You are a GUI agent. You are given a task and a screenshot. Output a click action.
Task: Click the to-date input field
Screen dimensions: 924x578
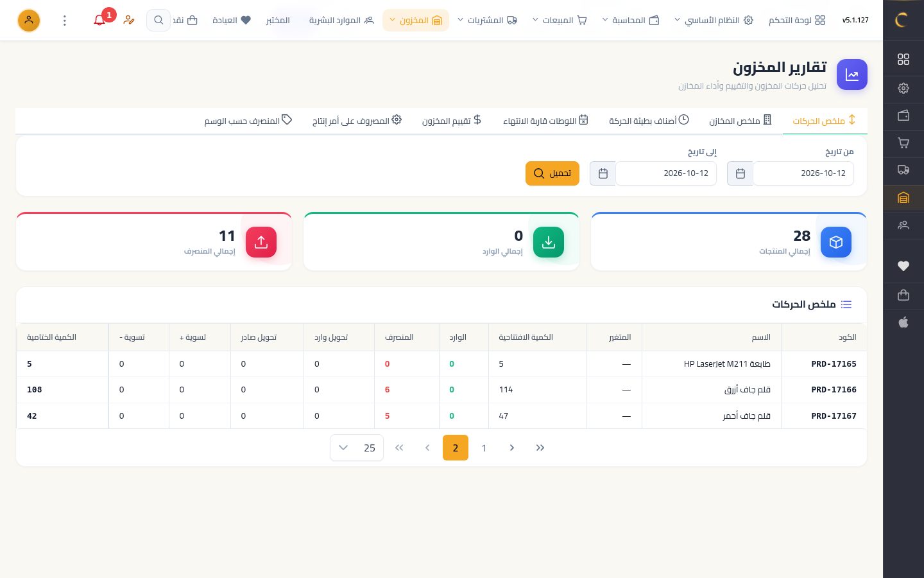pos(666,173)
